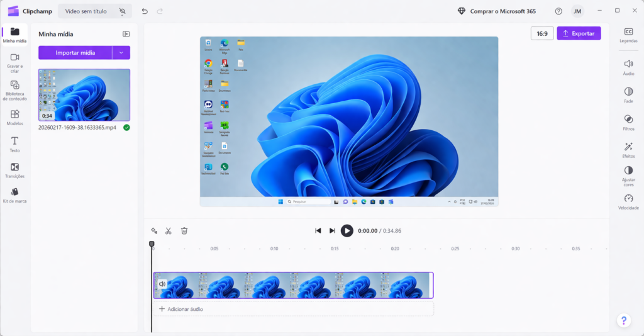Open the Transições panel
644x336 pixels.
(15, 170)
